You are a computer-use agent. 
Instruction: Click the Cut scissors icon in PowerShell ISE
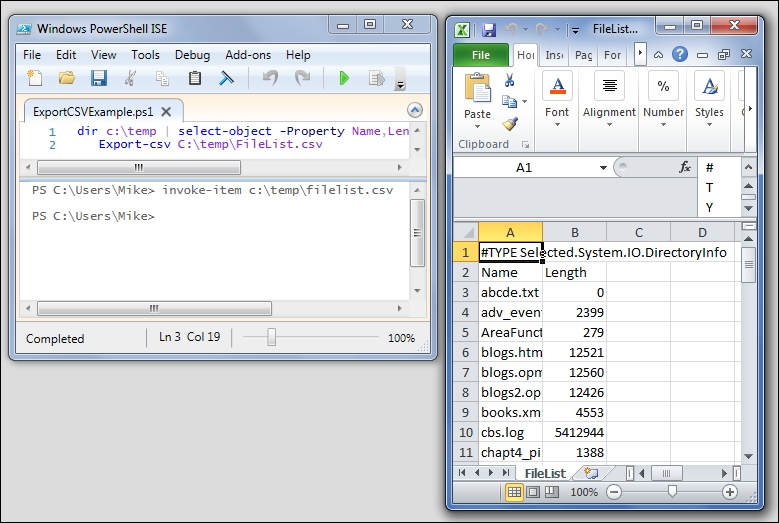(130, 78)
